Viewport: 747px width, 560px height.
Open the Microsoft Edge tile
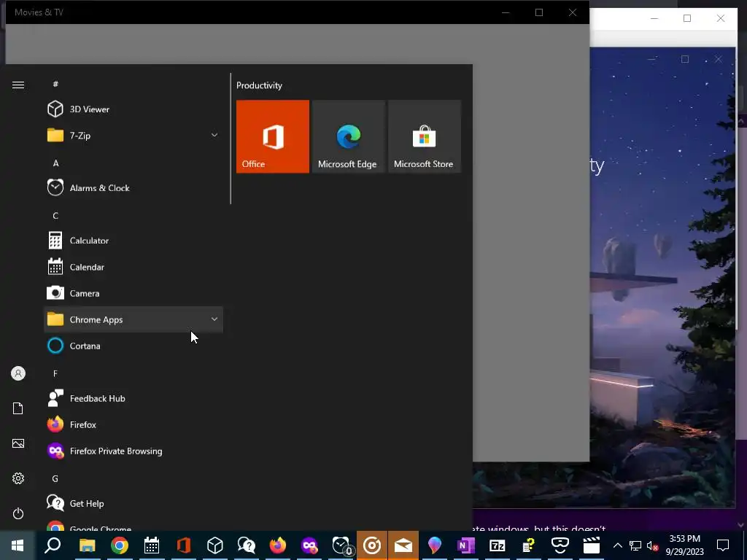pyautogui.click(x=348, y=136)
